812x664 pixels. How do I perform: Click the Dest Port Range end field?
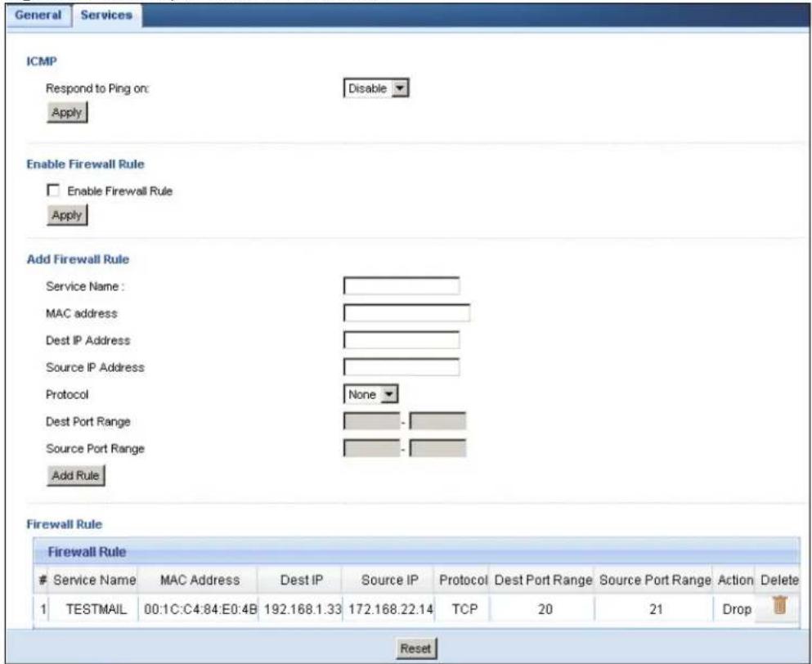(437, 421)
